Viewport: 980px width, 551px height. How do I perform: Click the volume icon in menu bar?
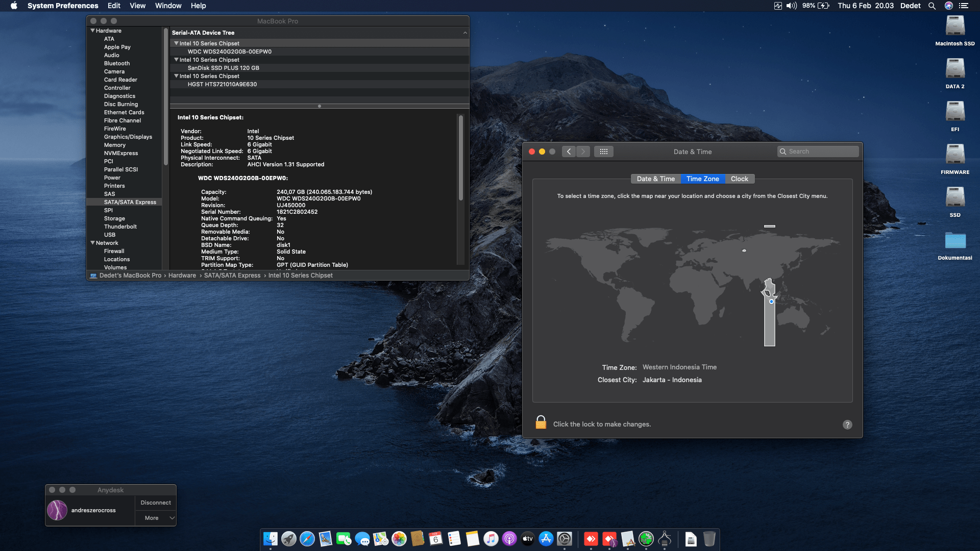point(792,6)
